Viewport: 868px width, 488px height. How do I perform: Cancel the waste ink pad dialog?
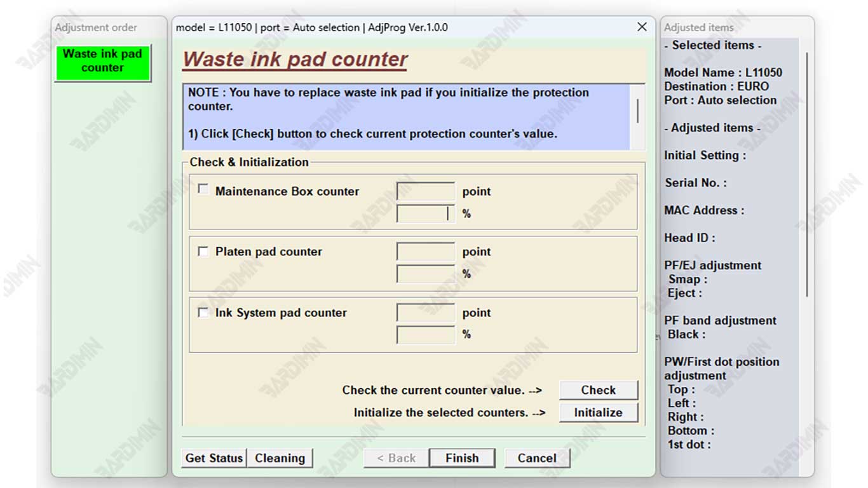click(x=537, y=458)
